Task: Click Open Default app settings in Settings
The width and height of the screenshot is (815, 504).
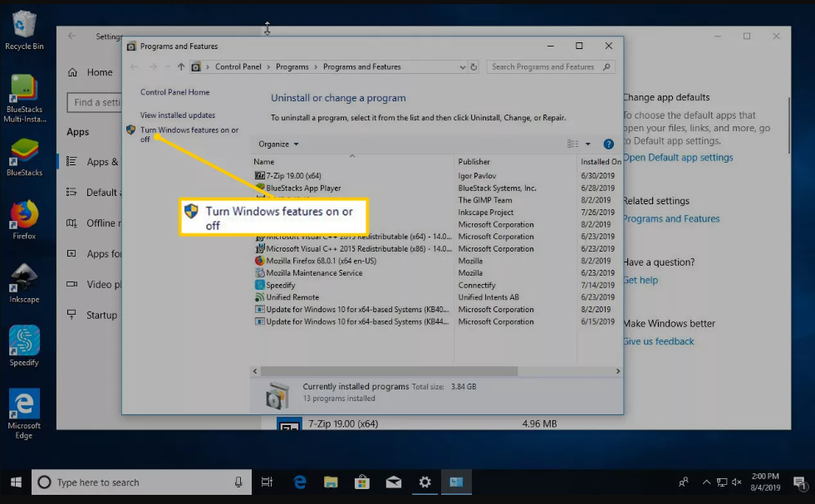Action: click(x=678, y=158)
